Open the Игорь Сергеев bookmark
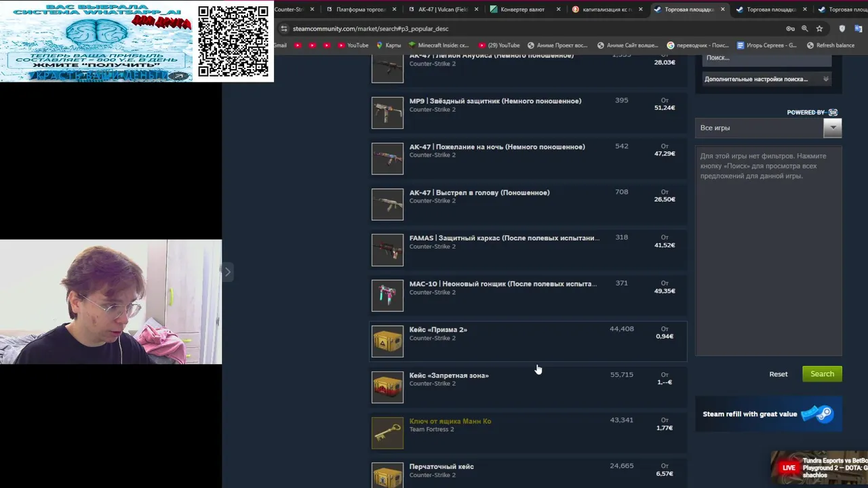The width and height of the screenshot is (868, 488). point(767,45)
